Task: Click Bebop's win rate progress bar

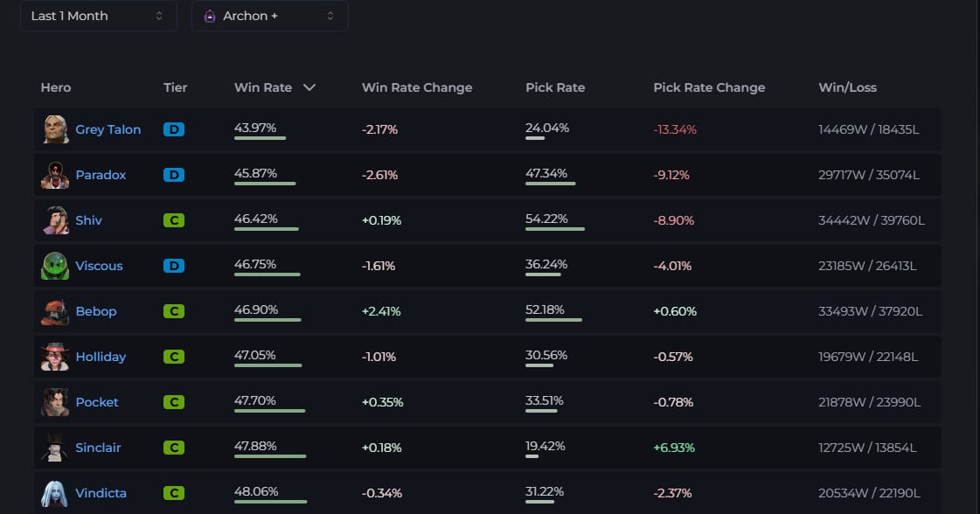Action: pyautogui.click(x=267, y=320)
